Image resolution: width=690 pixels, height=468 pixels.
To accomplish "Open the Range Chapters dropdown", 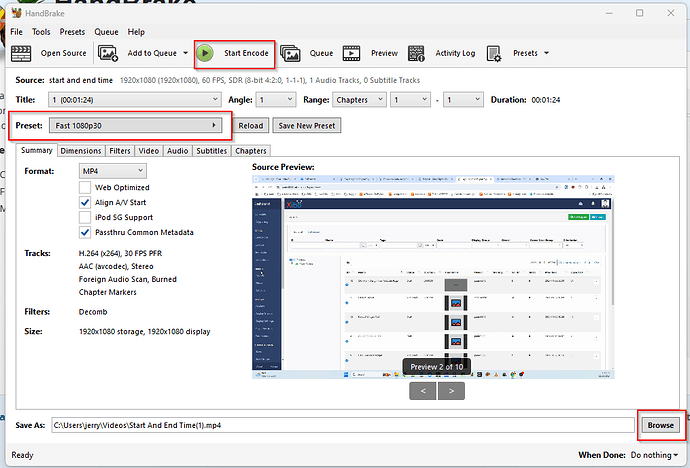I will click(360, 100).
